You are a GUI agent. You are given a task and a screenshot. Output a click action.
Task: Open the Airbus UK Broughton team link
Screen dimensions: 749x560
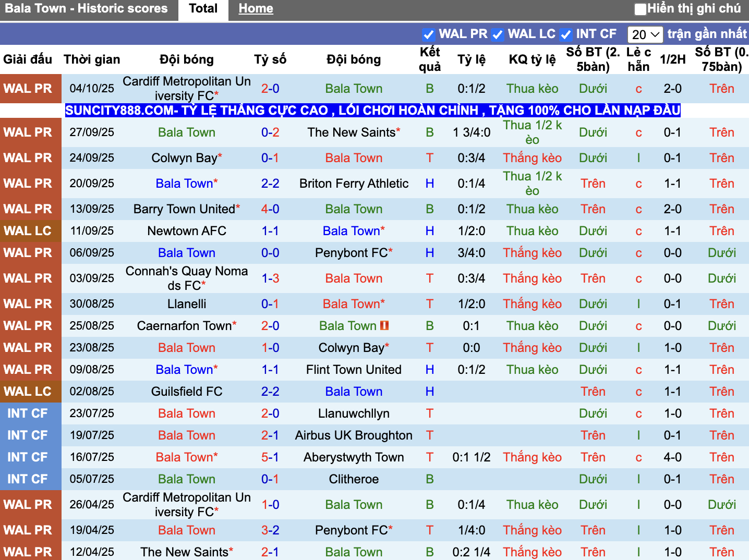[x=354, y=435]
